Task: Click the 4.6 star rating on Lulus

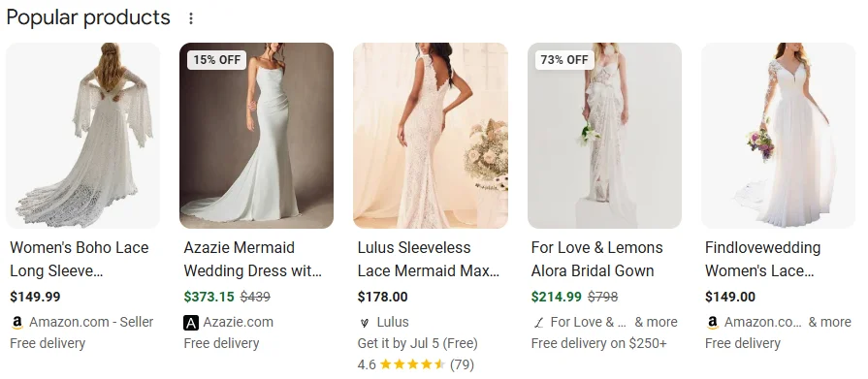Action: [x=416, y=364]
